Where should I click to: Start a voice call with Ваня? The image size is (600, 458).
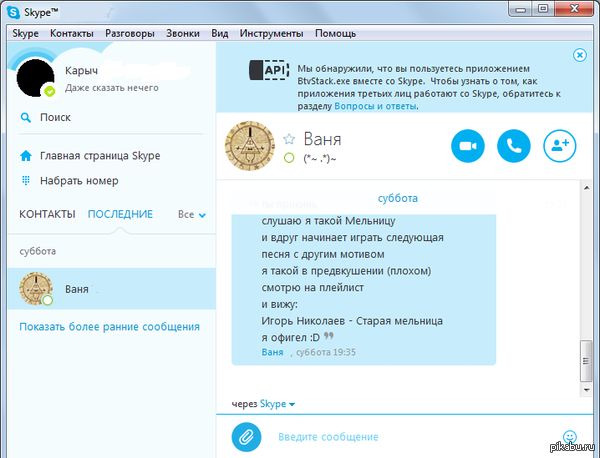tap(513, 146)
